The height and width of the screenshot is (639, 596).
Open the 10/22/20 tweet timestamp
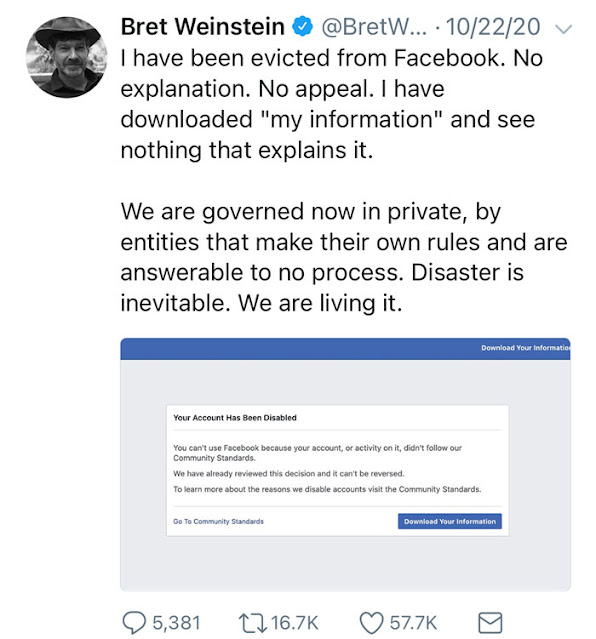(x=493, y=27)
